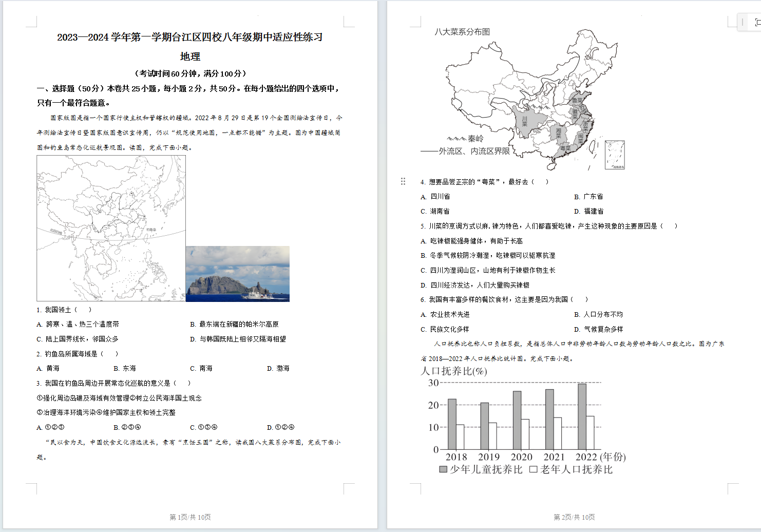Click the legend label '秦岭'

click(x=475, y=139)
